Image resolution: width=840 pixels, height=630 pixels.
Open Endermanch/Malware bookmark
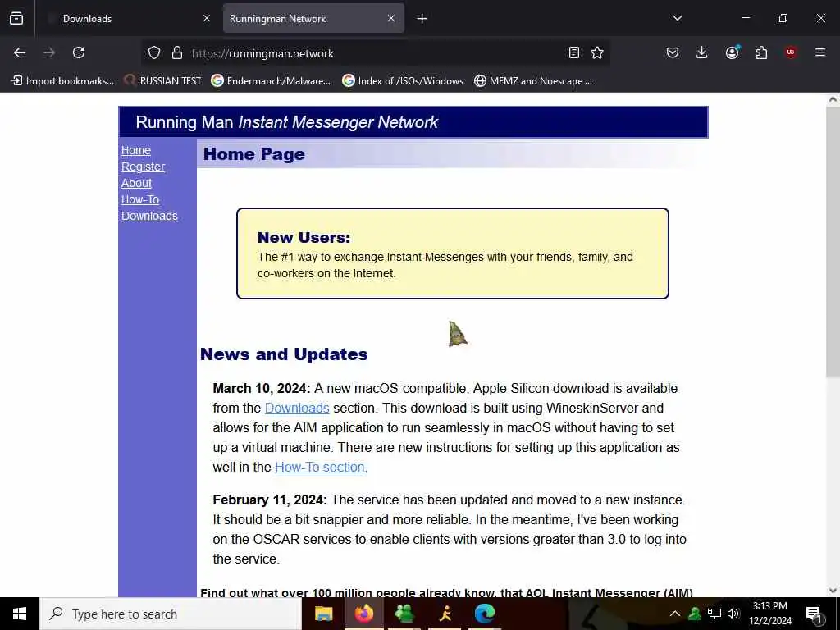click(x=271, y=81)
